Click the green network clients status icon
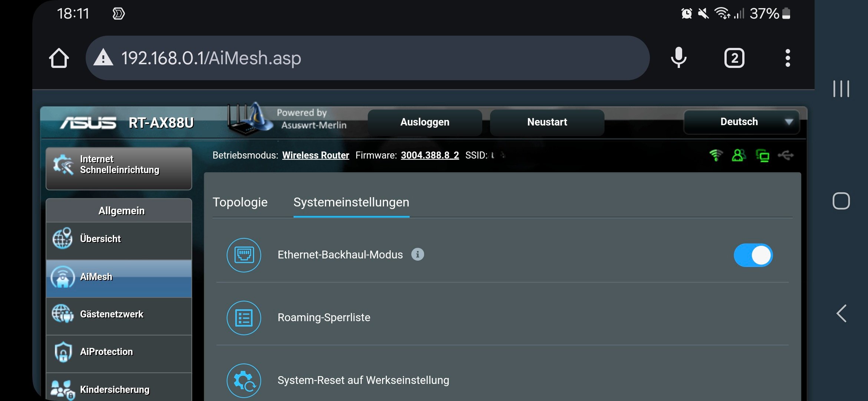The width and height of the screenshot is (868, 401). click(762, 156)
